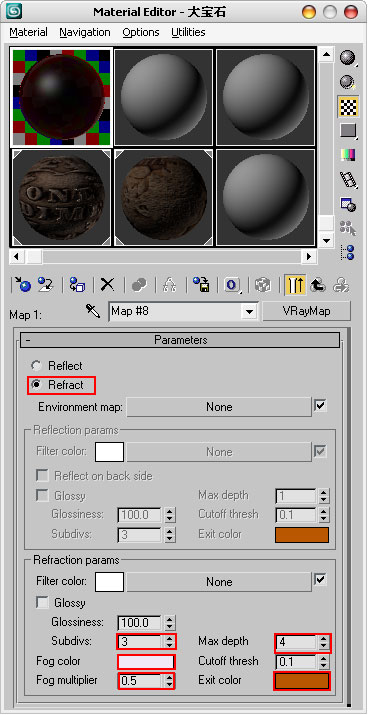Click the VRayMap type button
The height and width of the screenshot is (715, 368).
(306, 311)
